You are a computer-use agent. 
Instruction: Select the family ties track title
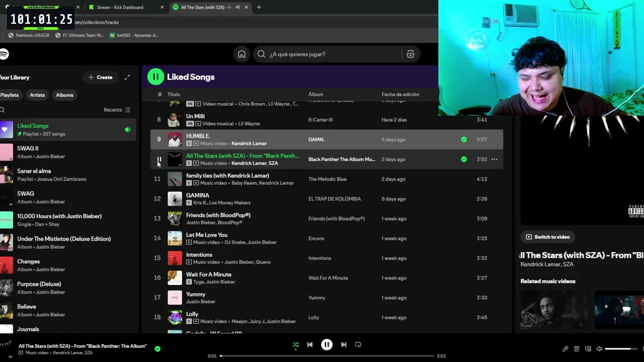pyautogui.click(x=227, y=176)
